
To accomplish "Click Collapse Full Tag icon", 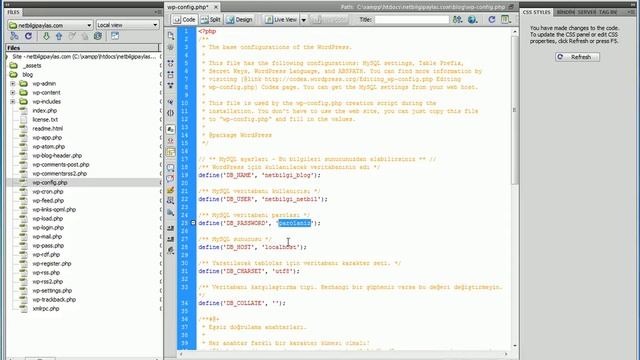I will pos(171,63).
